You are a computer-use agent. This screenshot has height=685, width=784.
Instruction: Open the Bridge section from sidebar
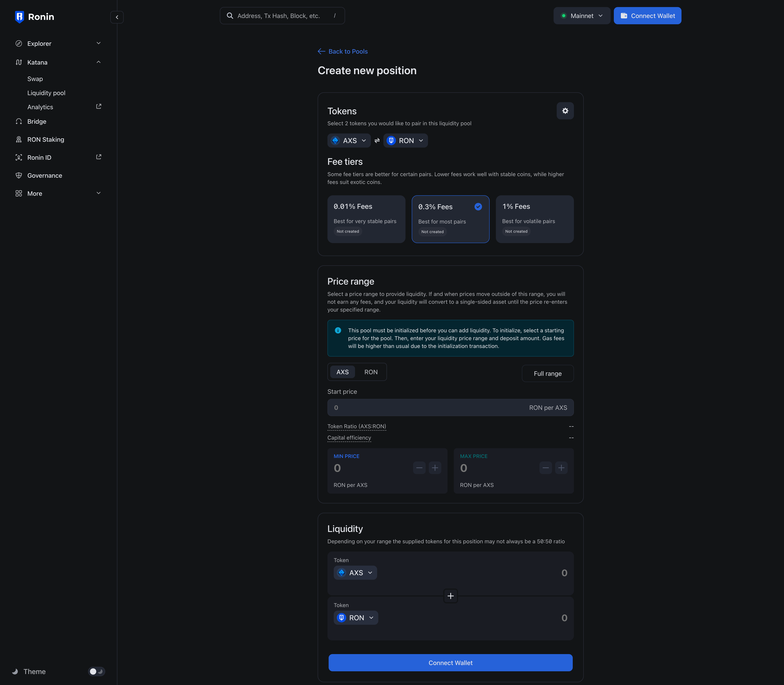click(37, 121)
